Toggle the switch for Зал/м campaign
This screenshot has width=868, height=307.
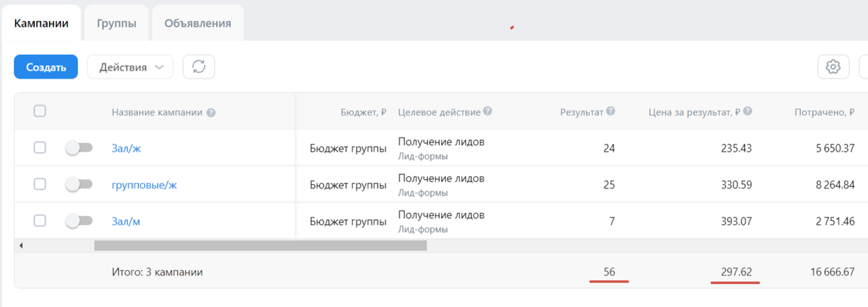(79, 221)
